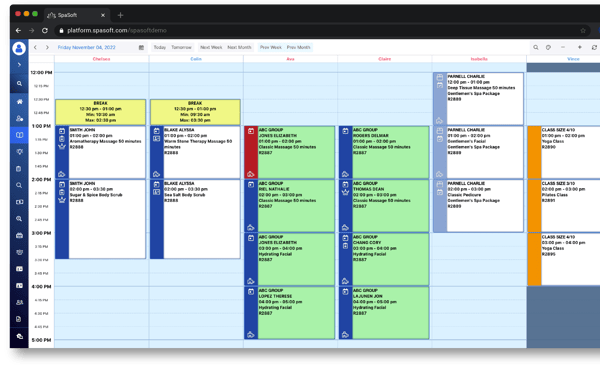
Task: Select the Vince staff column header
Action: click(x=573, y=59)
